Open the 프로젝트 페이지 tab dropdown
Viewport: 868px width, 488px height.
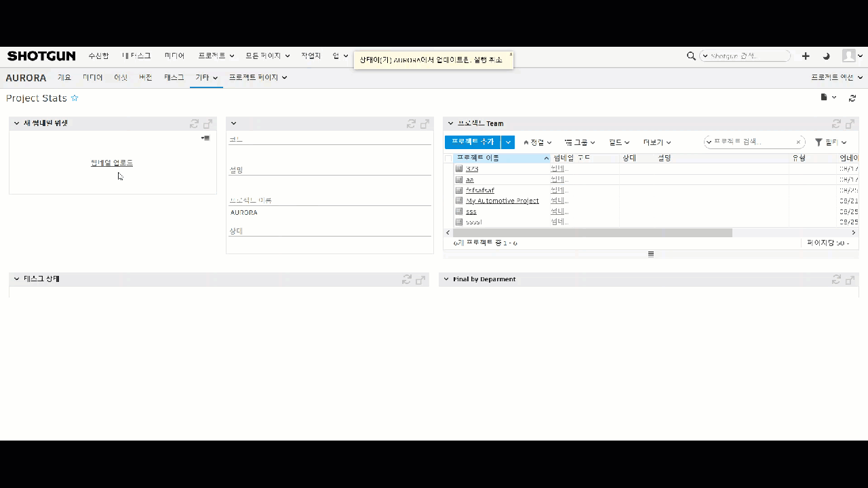click(258, 78)
